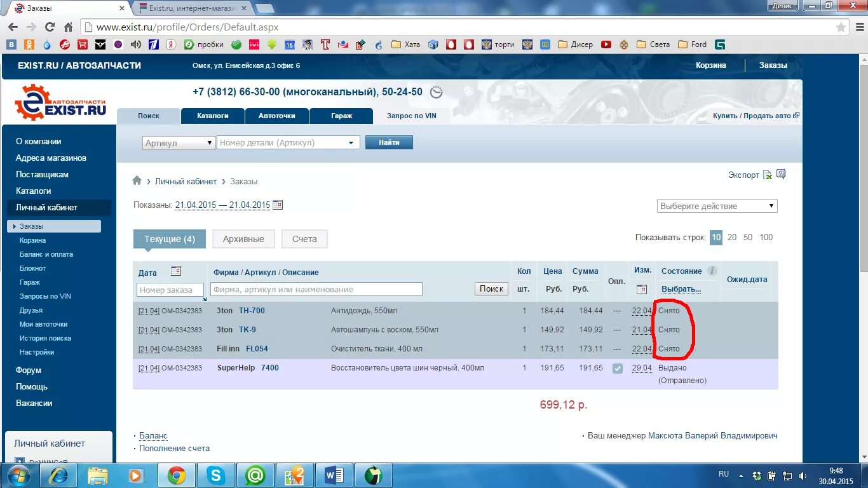Open the Артикул search type dropdown
868x488 pixels.
179,143
